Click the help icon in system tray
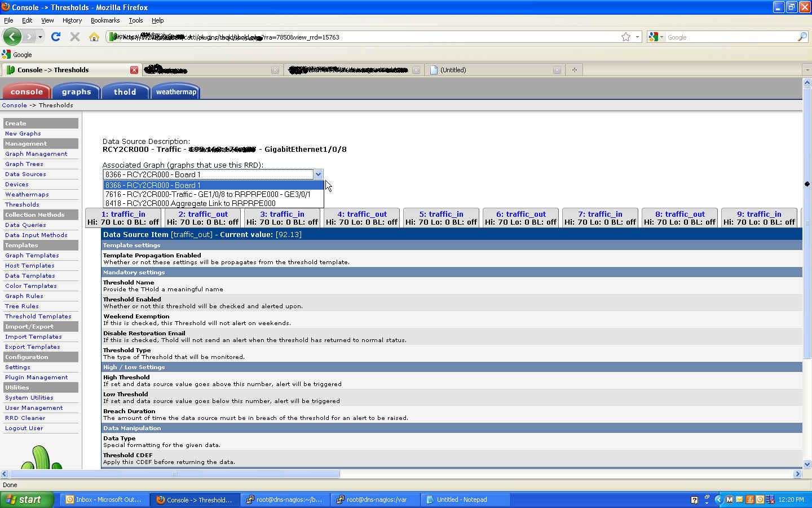Screen dimensions: 812x508 [x=694, y=500]
